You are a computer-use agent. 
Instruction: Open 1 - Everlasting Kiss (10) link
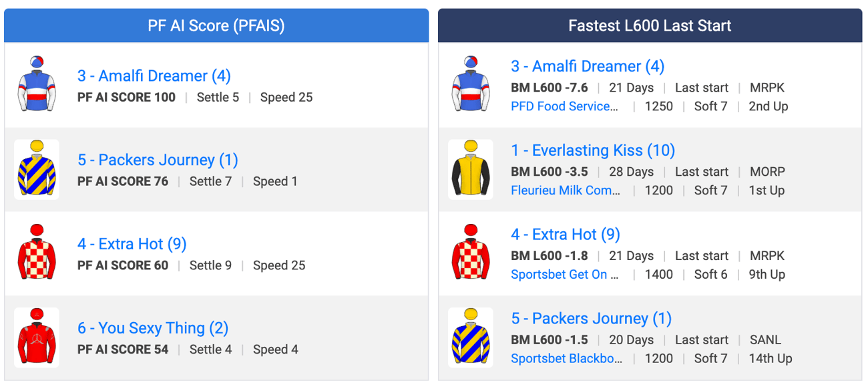pyautogui.click(x=593, y=151)
